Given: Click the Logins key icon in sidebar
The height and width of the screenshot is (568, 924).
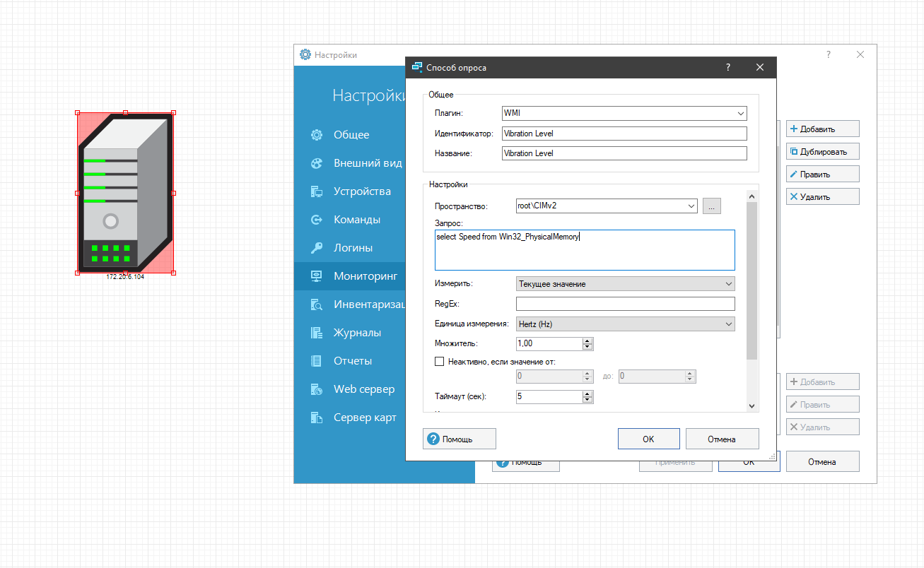Looking at the screenshot, I should [x=317, y=248].
